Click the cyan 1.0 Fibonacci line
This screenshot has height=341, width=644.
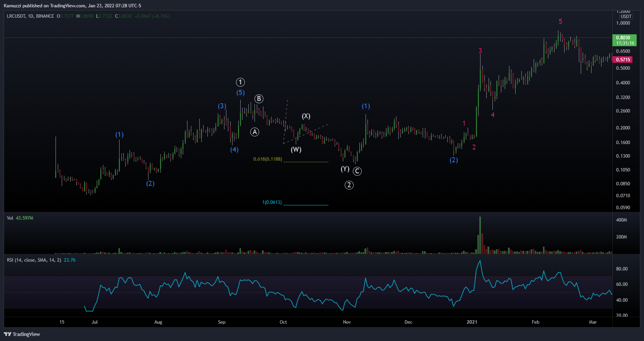[306, 205]
